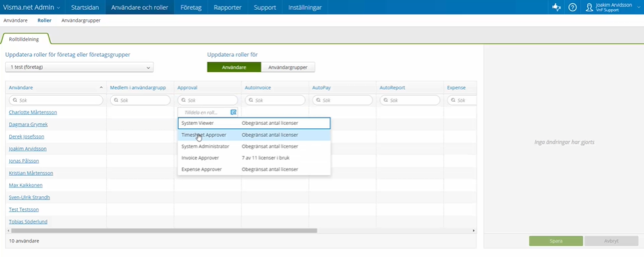This screenshot has width=644, height=257.
Task: Switch to the Användare subpage
Action: (15, 20)
